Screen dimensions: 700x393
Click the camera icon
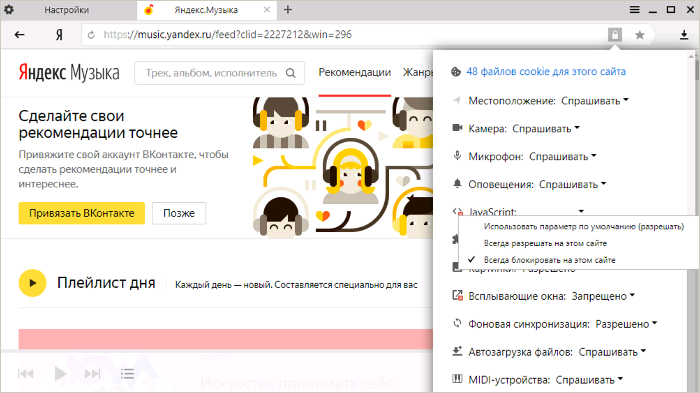tap(457, 128)
